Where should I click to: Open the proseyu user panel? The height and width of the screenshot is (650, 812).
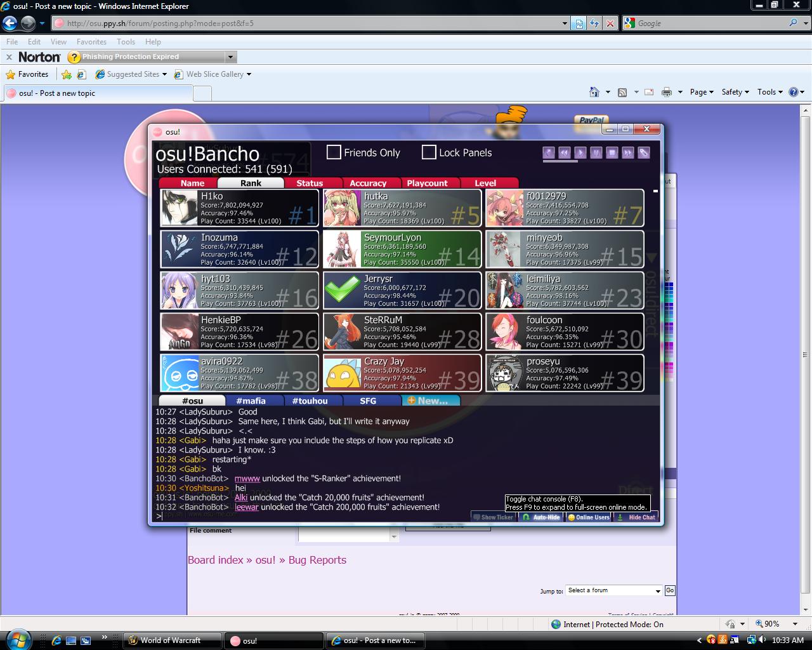pos(565,373)
